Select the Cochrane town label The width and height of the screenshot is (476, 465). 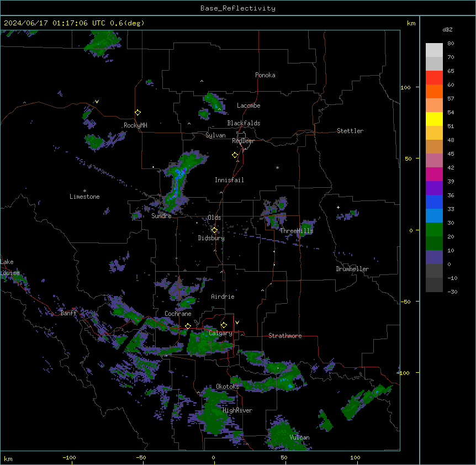[178, 314]
